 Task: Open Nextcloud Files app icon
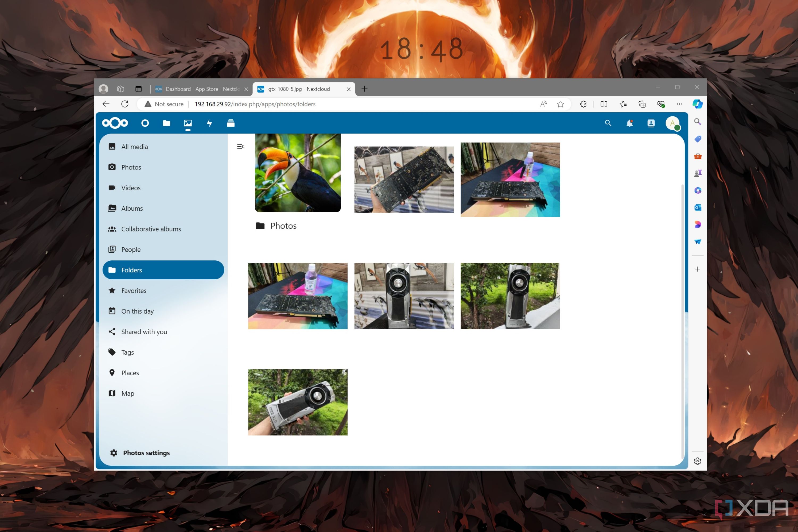tap(166, 123)
